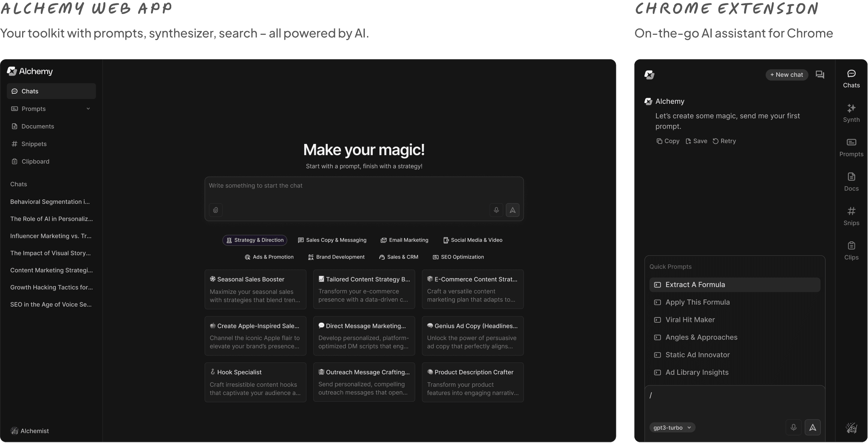This screenshot has width=868, height=443.
Task: Open Snippets in the web app sidebar
Action: click(51, 144)
